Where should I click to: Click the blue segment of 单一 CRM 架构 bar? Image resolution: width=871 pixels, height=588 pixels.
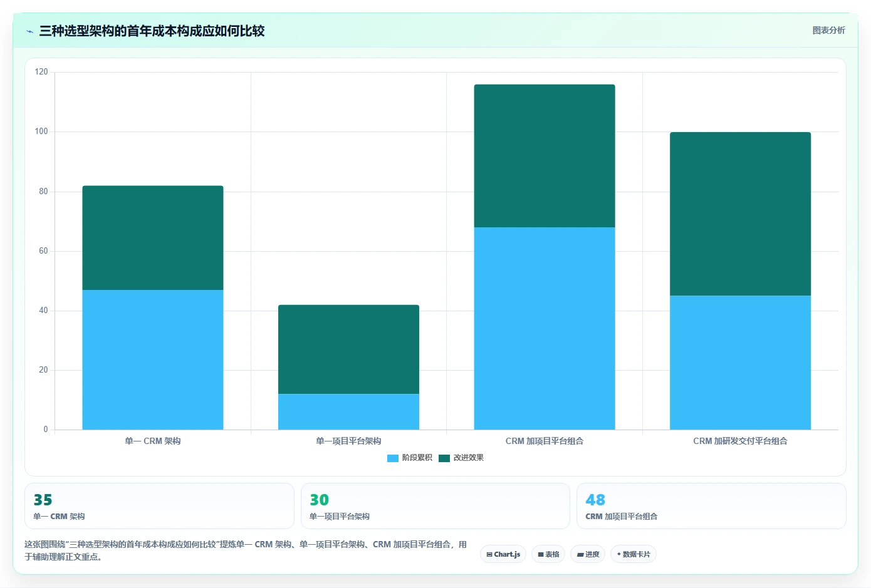[x=153, y=359]
